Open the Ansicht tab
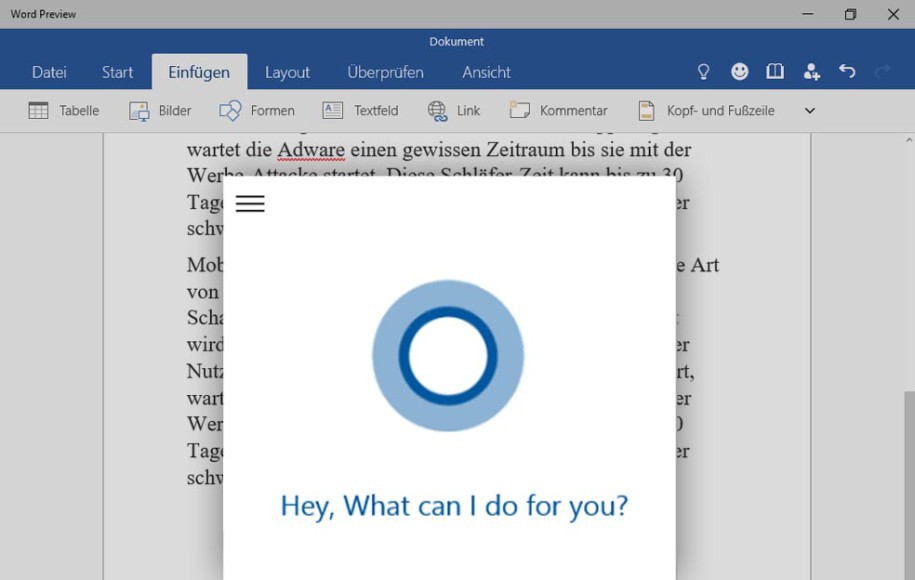915x580 pixels. [486, 72]
